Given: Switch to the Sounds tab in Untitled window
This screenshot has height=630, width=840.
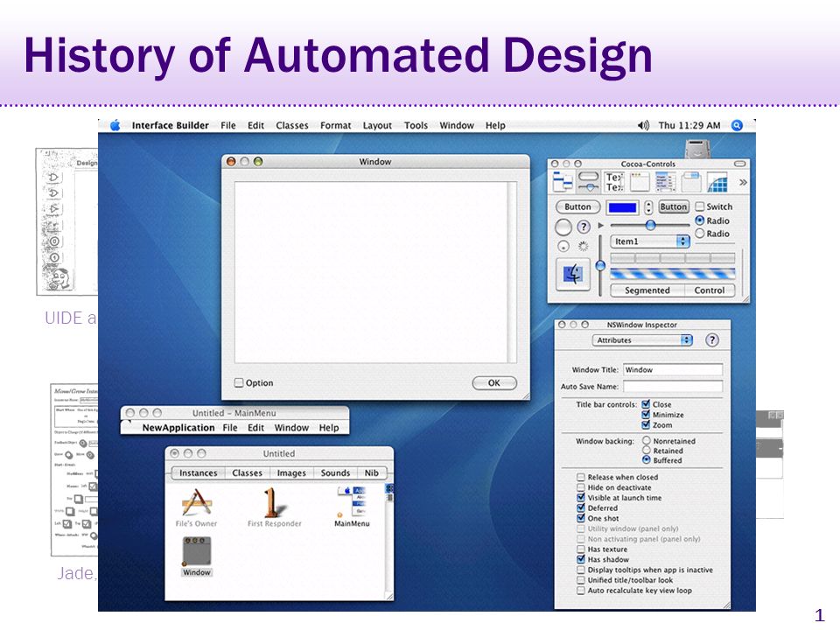Looking at the screenshot, I should point(335,473).
